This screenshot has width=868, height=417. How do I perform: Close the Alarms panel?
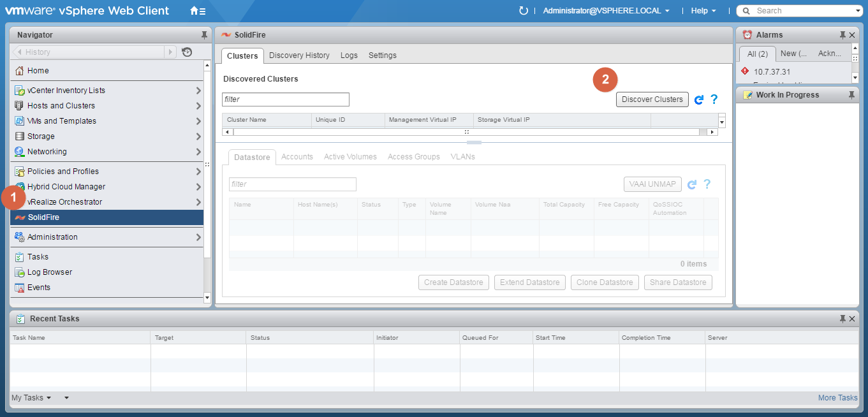852,35
